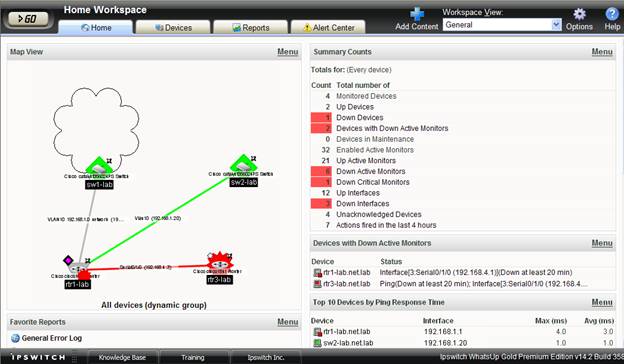Click the GO button
This screenshot has height=364, width=624.
click(28, 19)
